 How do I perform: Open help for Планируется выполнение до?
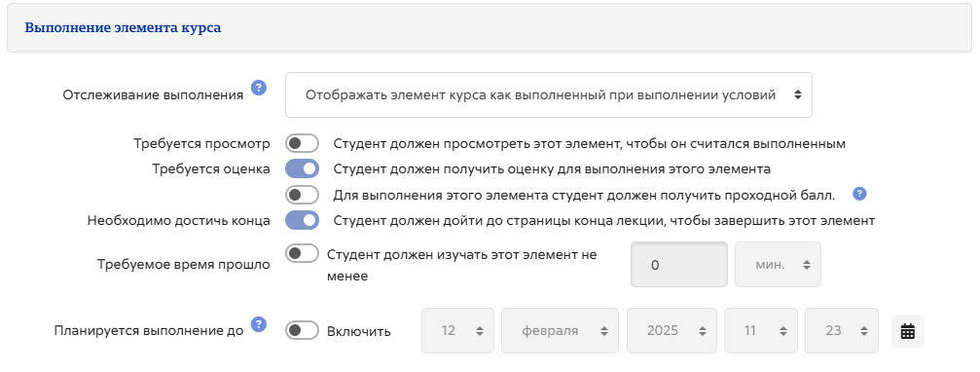[259, 324]
